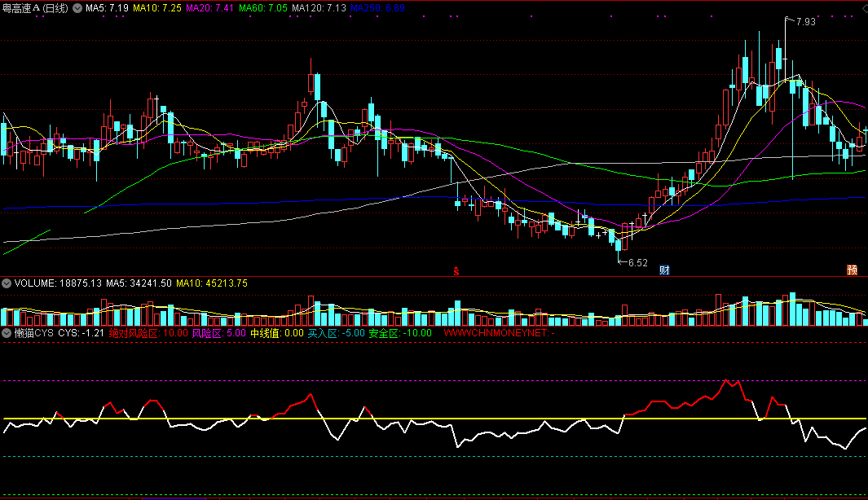Click the green 安全区: -10.00 label
This screenshot has height=500, width=868.
pyautogui.click(x=400, y=333)
